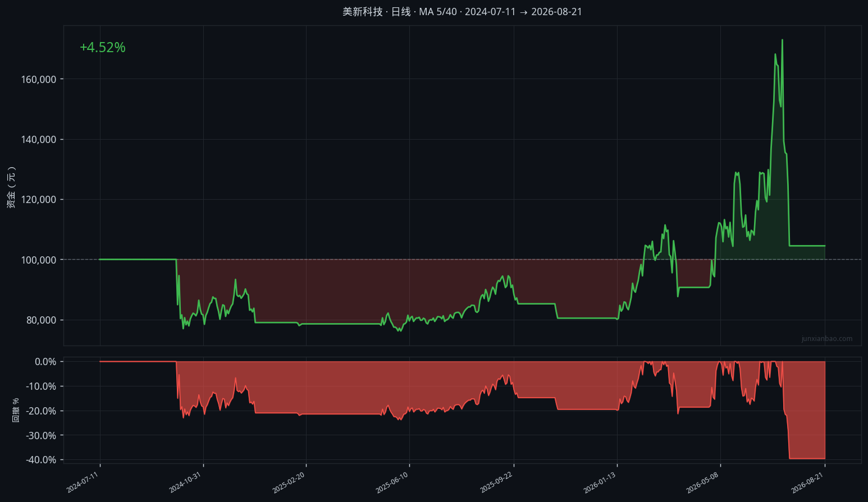
Task: Click the 80,000 y-axis tick label
Action: tap(42, 320)
